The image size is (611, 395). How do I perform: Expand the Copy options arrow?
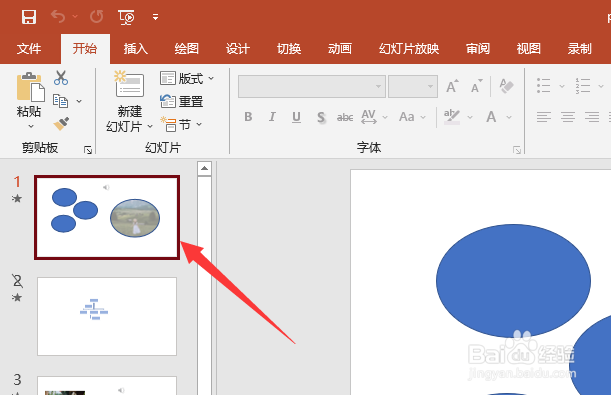tap(79, 101)
